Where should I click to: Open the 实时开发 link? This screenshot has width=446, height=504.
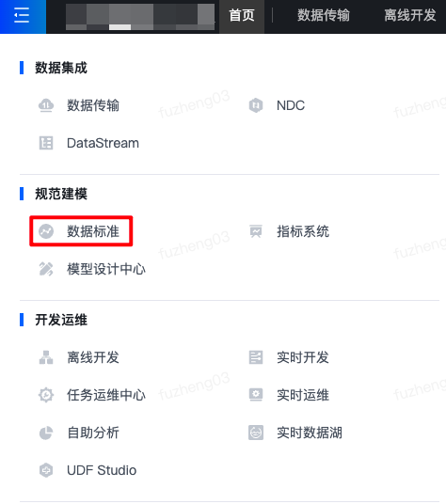[x=303, y=357]
